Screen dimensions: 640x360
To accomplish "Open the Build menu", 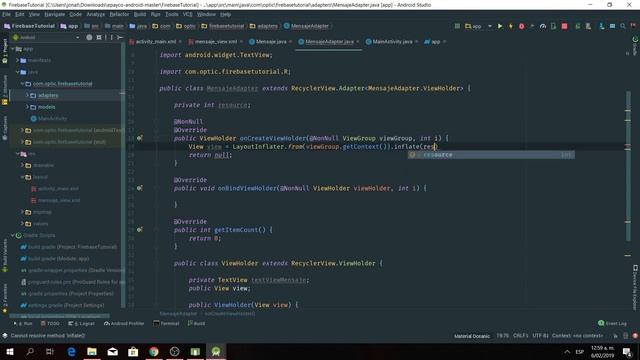I will (140, 14).
